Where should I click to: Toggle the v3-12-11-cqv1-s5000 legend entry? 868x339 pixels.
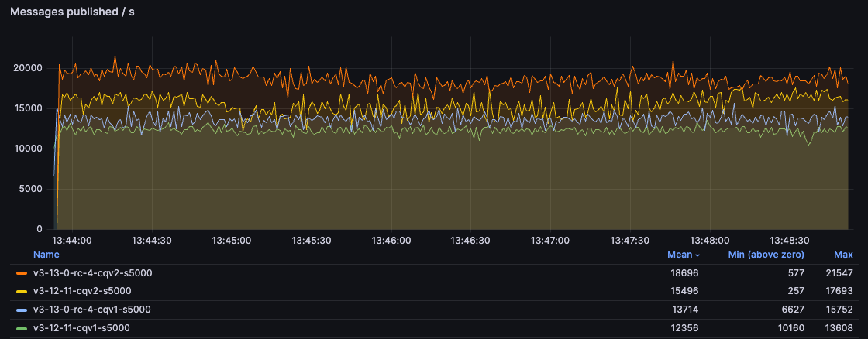coord(81,328)
